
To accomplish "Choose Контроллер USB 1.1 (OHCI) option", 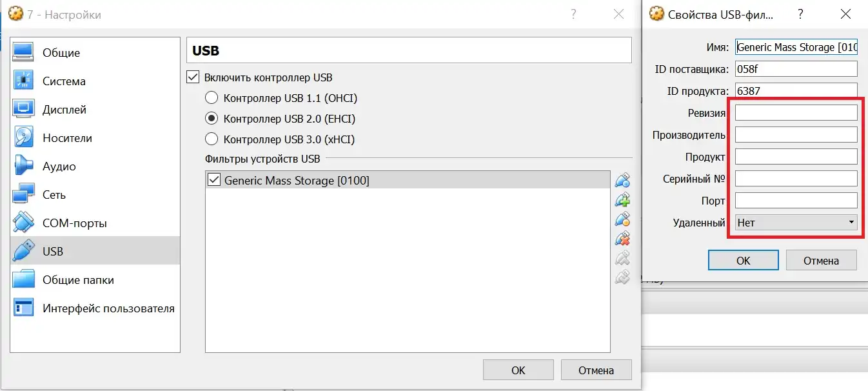I will click(212, 99).
